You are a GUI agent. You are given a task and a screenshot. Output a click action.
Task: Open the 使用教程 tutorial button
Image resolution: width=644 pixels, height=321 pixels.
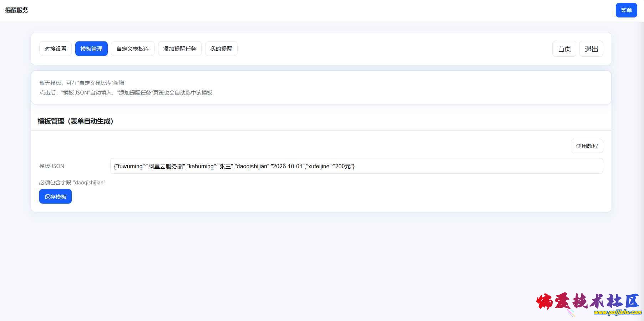click(587, 146)
